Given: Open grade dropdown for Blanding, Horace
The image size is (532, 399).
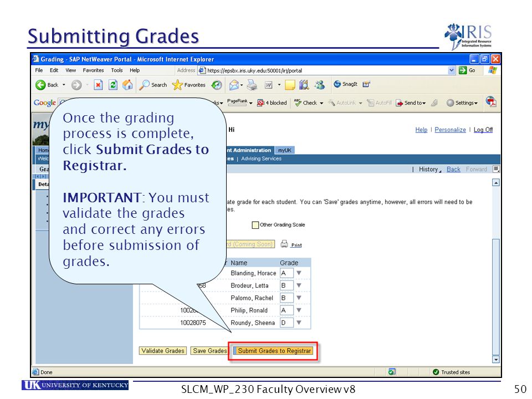Looking at the screenshot, I should (x=299, y=273).
